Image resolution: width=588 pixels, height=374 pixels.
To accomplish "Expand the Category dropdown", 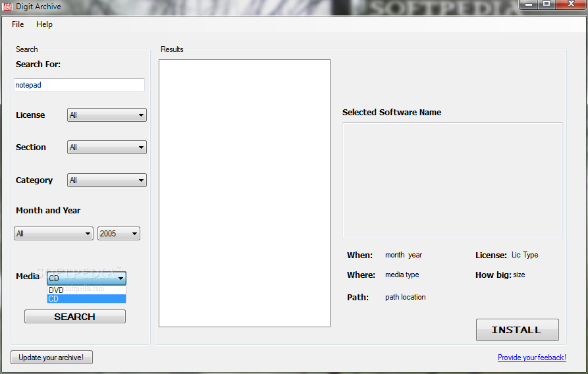I will (x=107, y=180).
